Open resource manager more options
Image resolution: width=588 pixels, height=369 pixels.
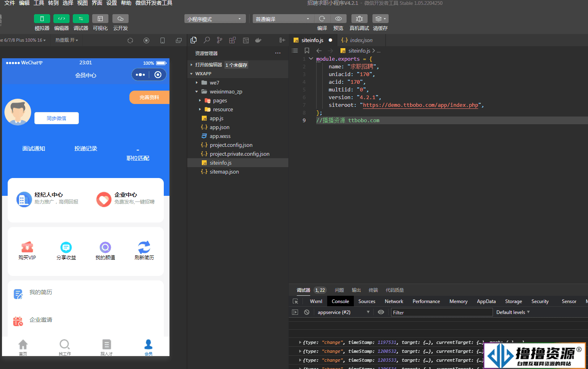click(278, 53)
